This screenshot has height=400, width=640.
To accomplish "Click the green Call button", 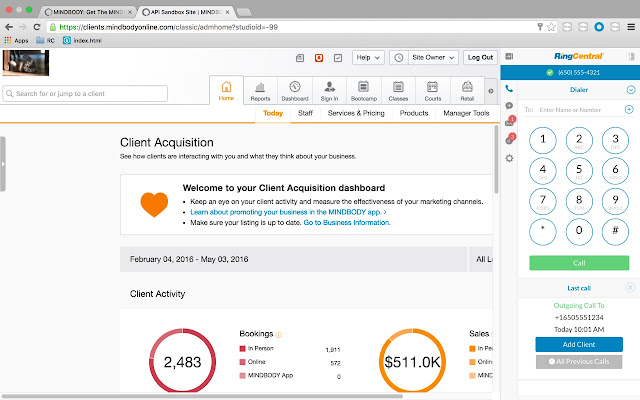I will [x=579, y=263].
